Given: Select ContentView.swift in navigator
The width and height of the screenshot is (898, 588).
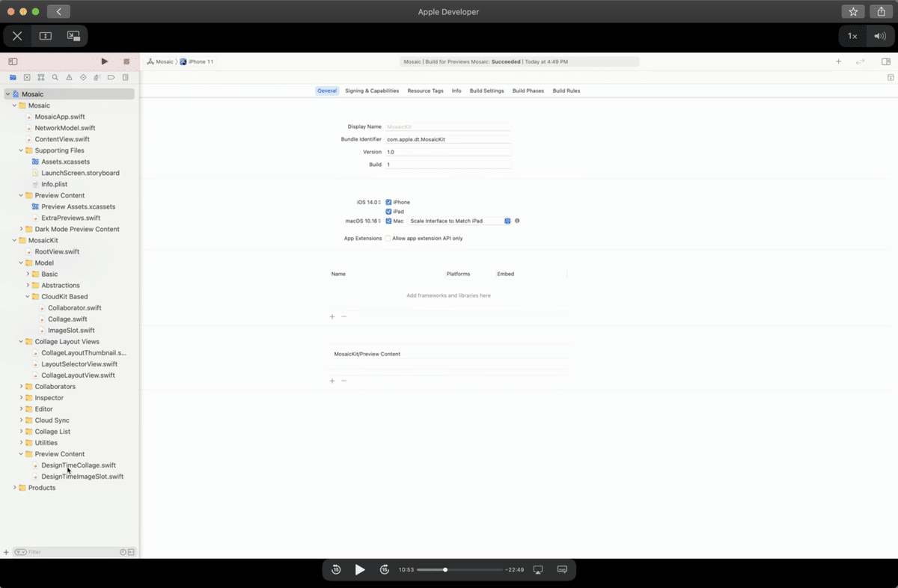Looking at the screenshot, I should (62, 139).
